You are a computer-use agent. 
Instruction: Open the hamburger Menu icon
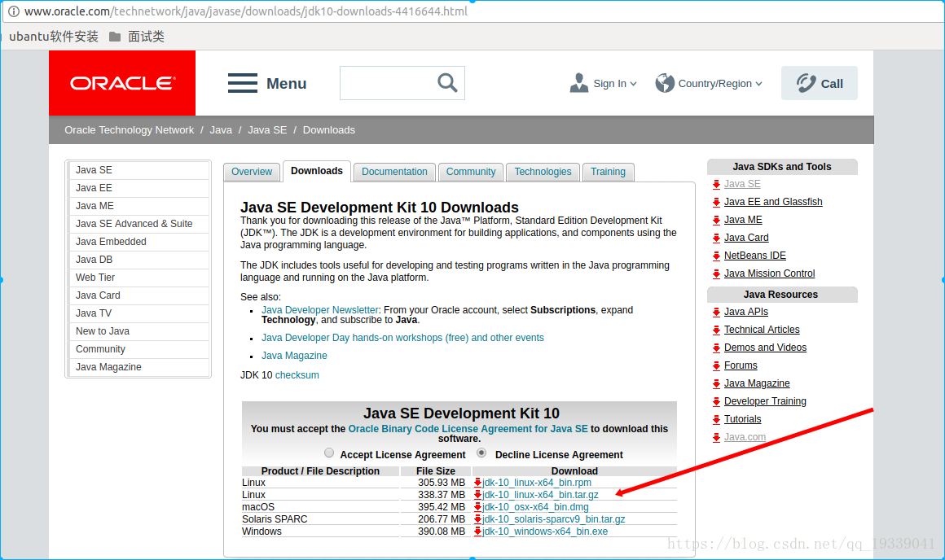pyautogui.click(x=242, y=83)
